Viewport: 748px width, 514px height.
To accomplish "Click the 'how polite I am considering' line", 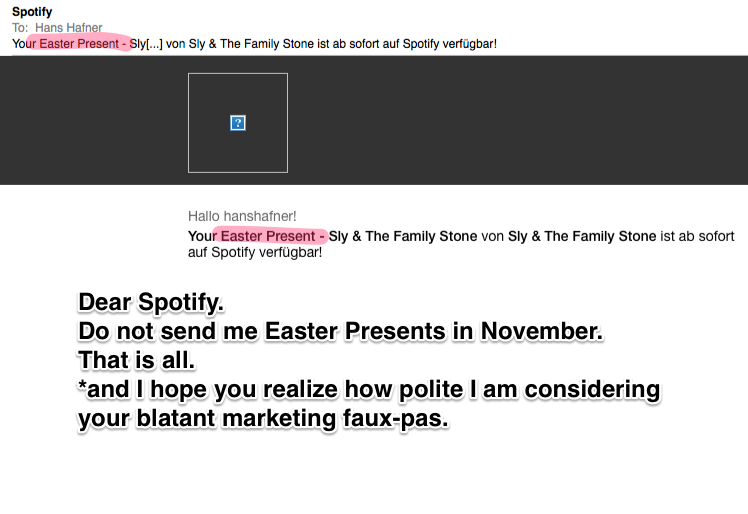I will click(x=369, y=389).
